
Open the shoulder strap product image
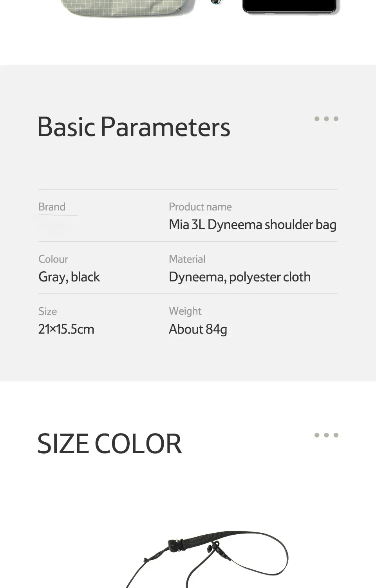(208, 559)
